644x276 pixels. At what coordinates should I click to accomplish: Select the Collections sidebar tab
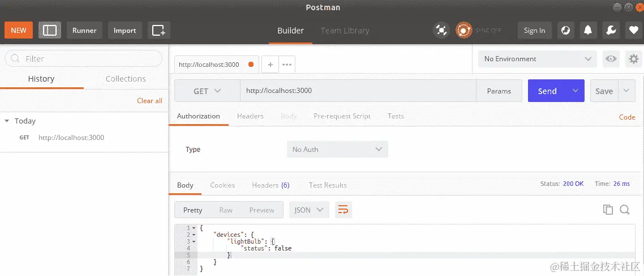[x=126, y=79]
